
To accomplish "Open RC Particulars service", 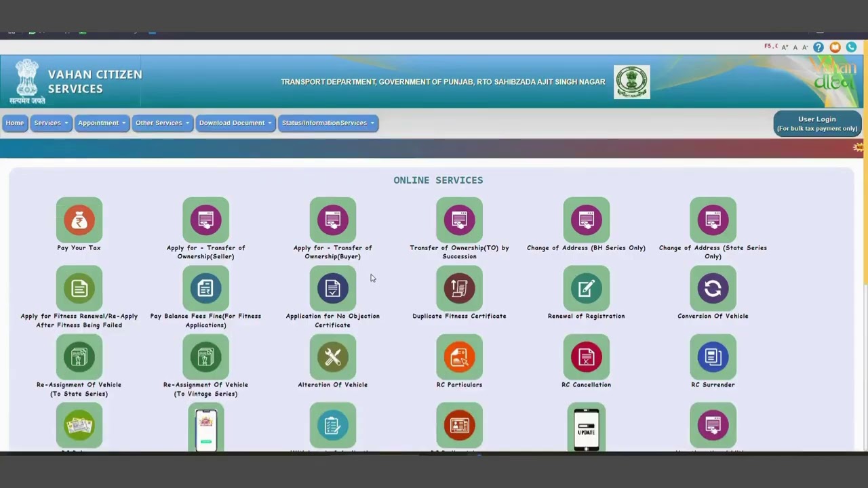I will tap(459, 357).
